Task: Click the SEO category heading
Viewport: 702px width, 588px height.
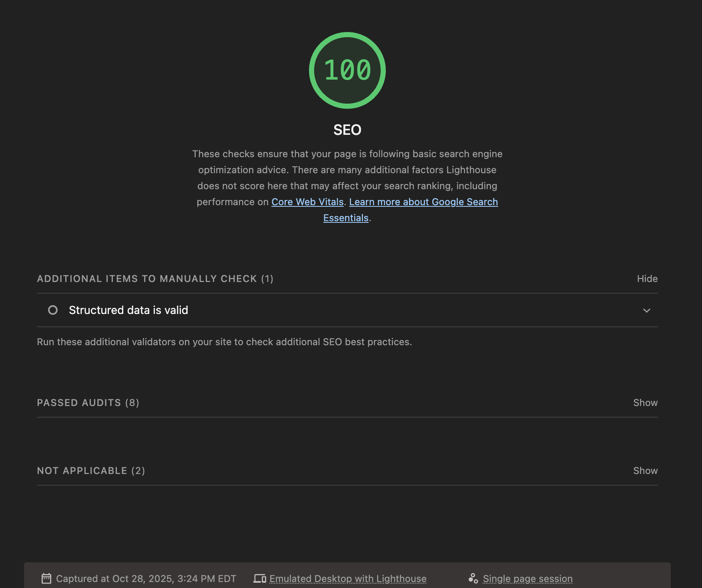Action: [347, 130]
